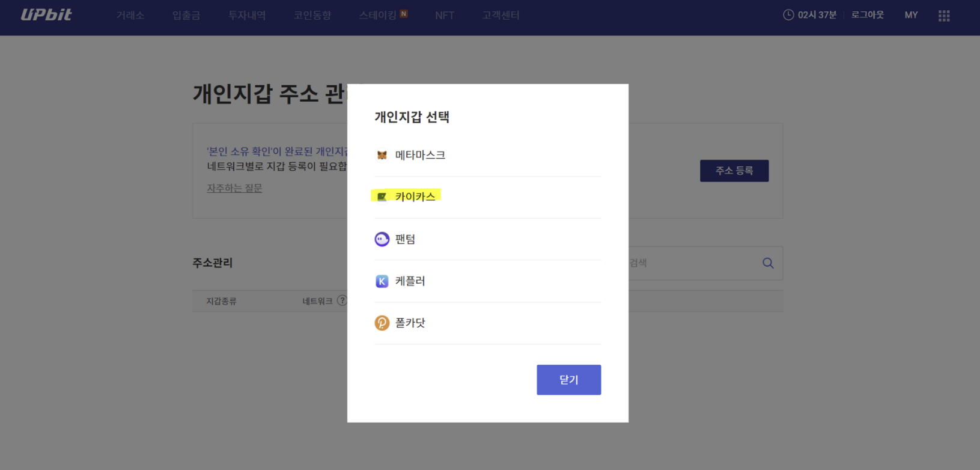The image size is (980, 470).
Task: Click the Kaikas wallet icon
Action: (x=382, y=197)
